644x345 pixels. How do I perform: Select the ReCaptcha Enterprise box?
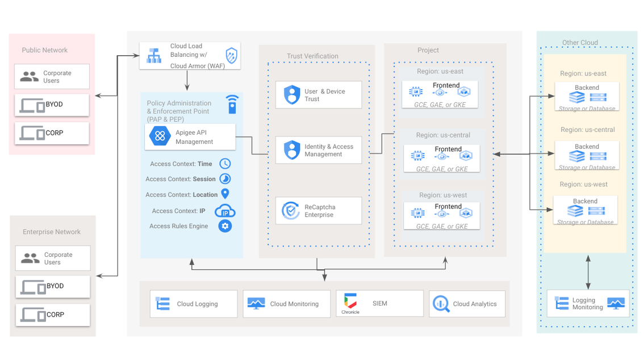[x=319, y=210]
